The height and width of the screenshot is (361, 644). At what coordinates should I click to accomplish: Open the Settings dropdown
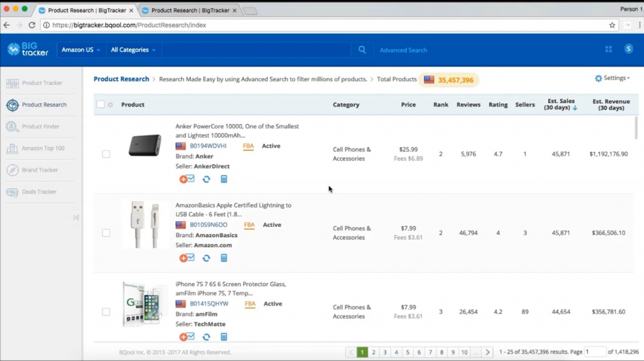613,78
